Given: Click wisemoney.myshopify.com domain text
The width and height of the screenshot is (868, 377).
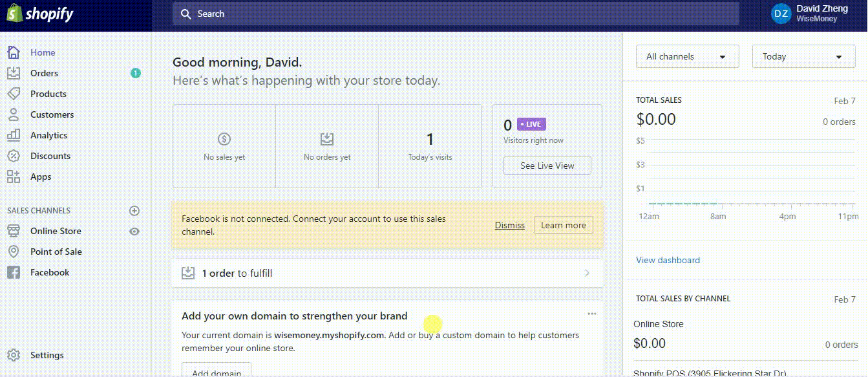Looking at the screenshot, I should click(x=329, y=335).
